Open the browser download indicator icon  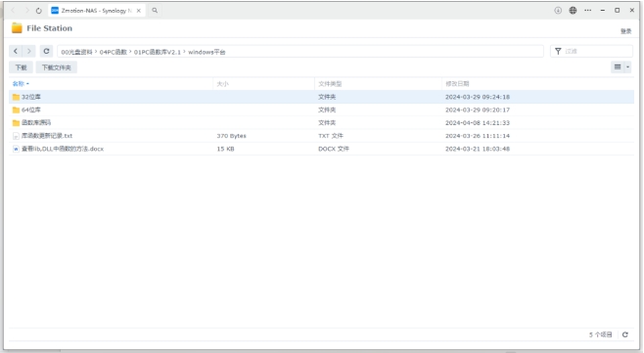point(558,10)
